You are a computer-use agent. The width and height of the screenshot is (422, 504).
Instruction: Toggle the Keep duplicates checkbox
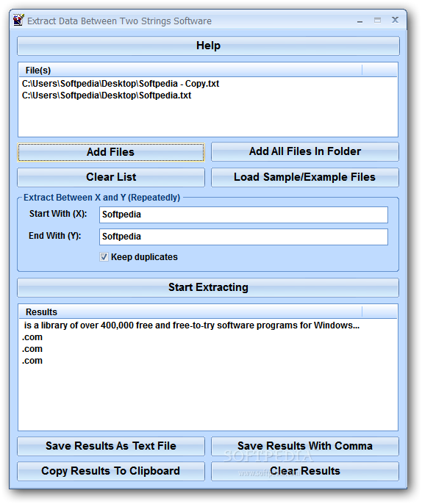[104, 257]
